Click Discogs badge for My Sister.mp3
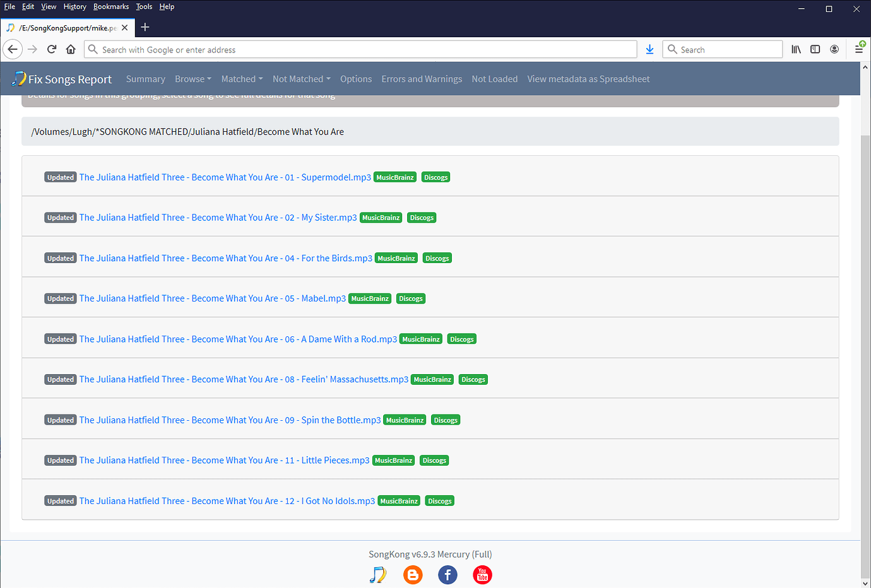 422,218
